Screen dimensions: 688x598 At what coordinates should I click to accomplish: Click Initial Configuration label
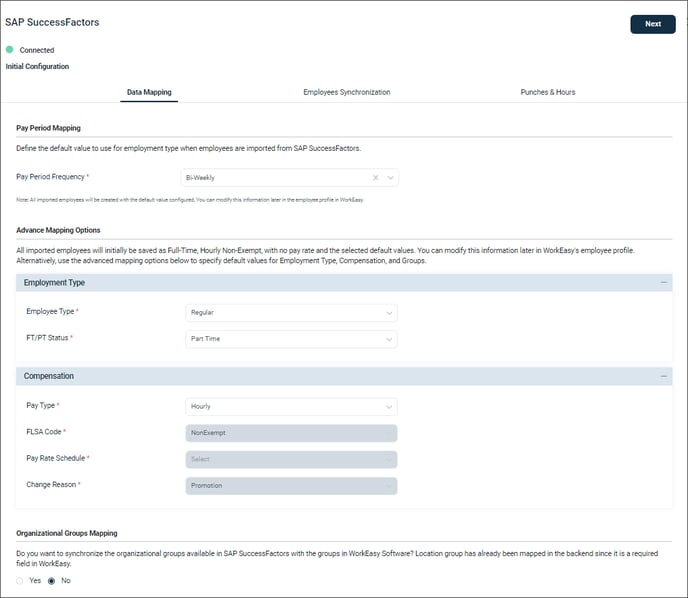pos(37,66)
